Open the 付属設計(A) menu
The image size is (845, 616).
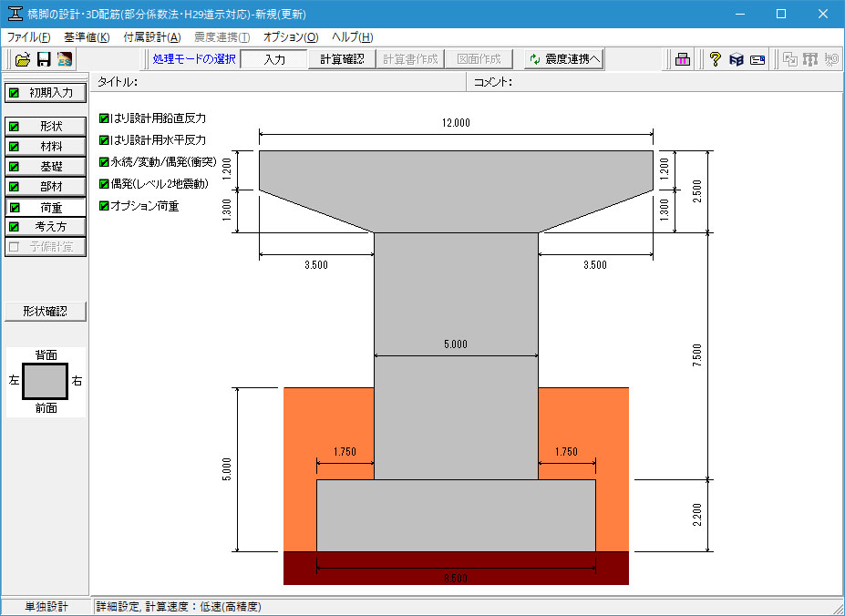(x=152, y=37)
